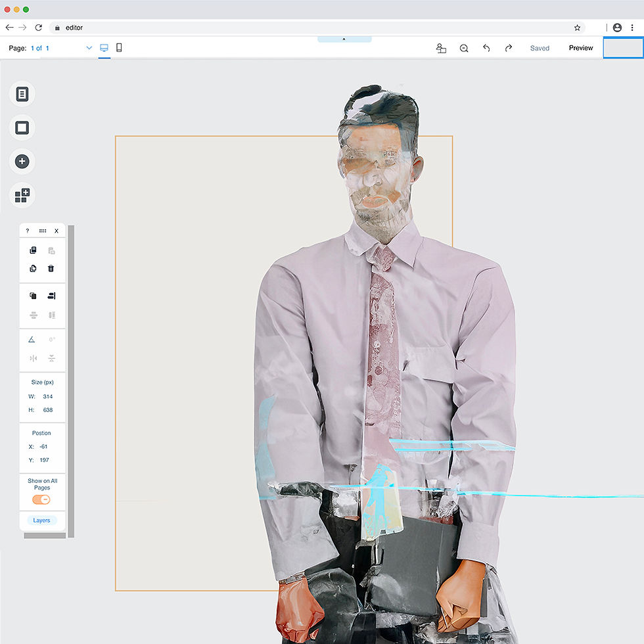Switch to mobile view

[119, 47]
